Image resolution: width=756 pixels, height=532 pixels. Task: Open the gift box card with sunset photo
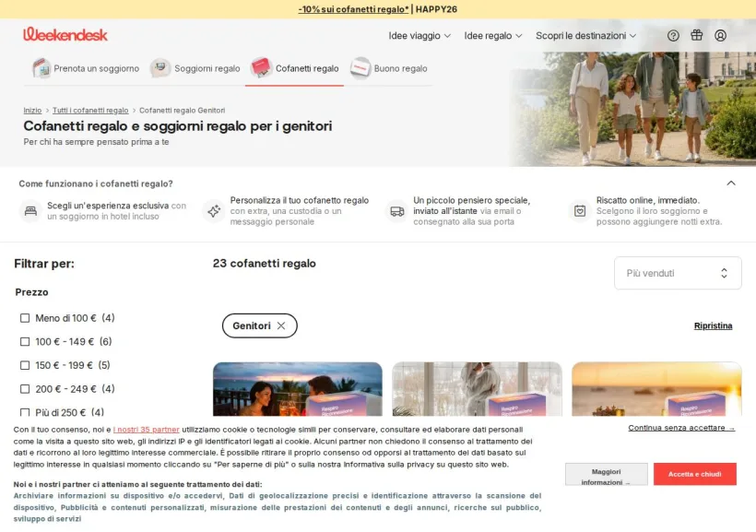click(x=656, y=389)
